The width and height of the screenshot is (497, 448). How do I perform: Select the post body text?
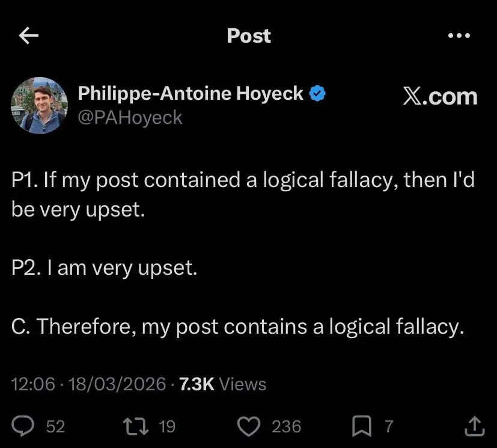coord(240,253)
